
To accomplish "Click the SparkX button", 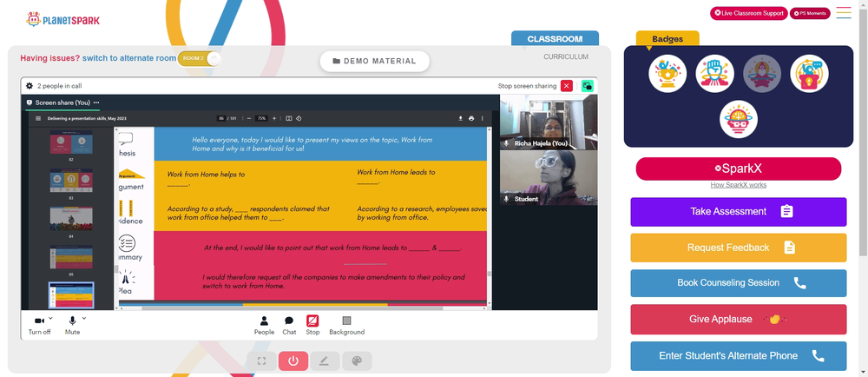I will pyautogui.click(x=739, y=169).
